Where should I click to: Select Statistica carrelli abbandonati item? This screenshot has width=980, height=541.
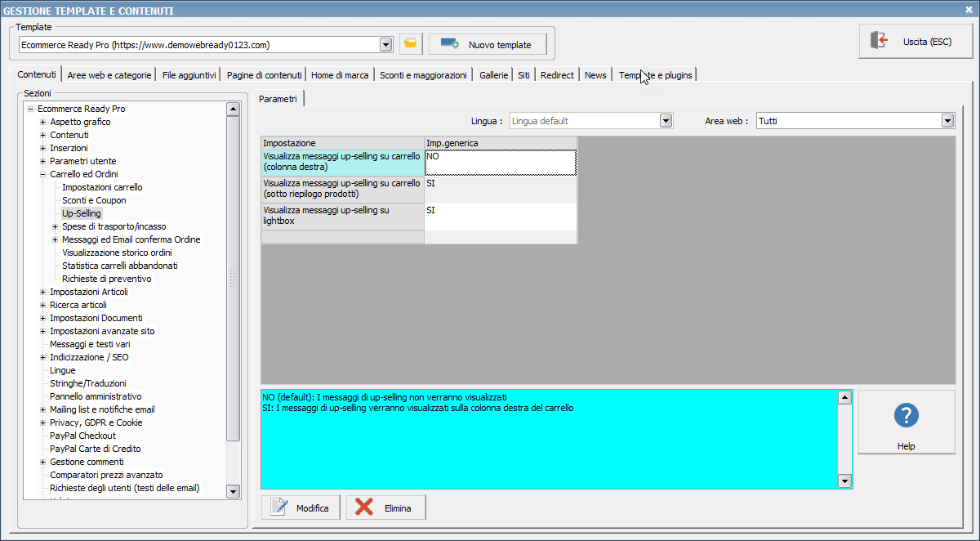[x=120, y=266]
